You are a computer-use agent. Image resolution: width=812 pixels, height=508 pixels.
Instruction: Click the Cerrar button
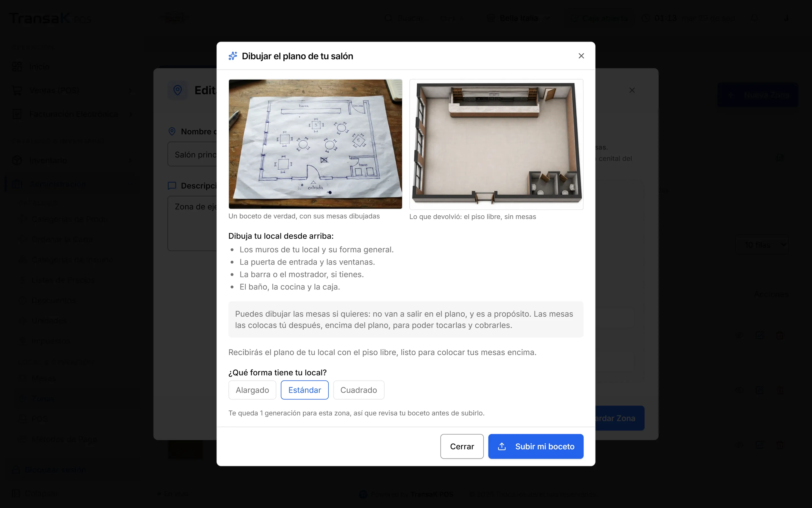click(462, 446)
